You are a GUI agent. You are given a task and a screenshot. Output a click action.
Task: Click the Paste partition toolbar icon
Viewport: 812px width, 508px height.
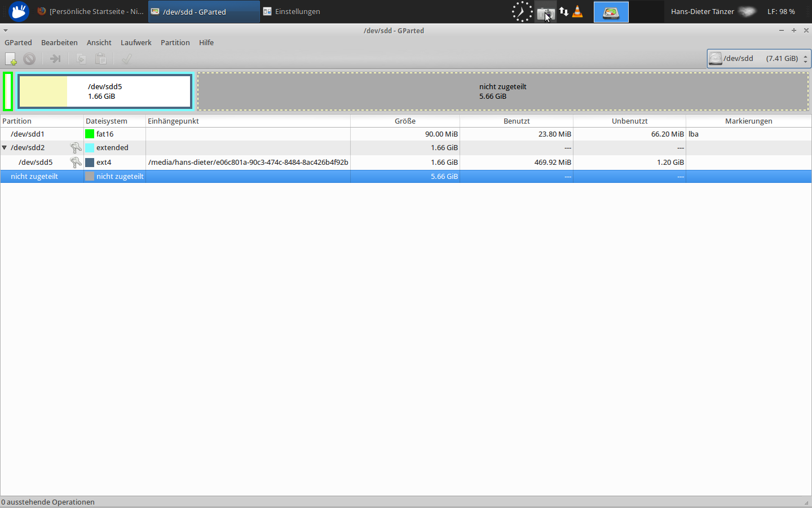(x=101, y=59)
